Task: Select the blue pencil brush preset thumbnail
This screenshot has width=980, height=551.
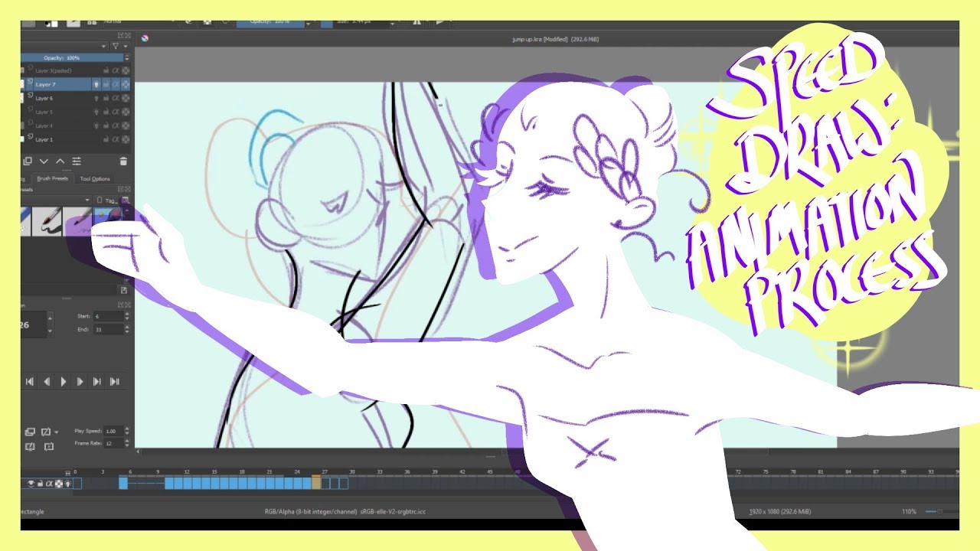Action: [x=25, y=221]
